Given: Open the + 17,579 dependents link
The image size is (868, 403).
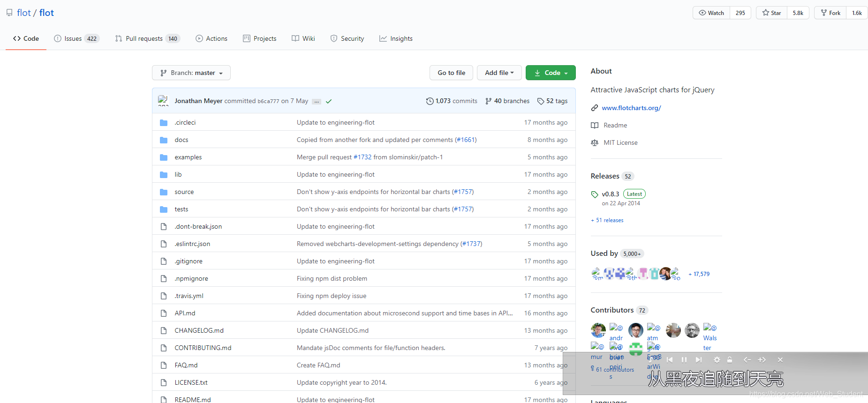Looking at the screenshot, I should click(699, 274).
